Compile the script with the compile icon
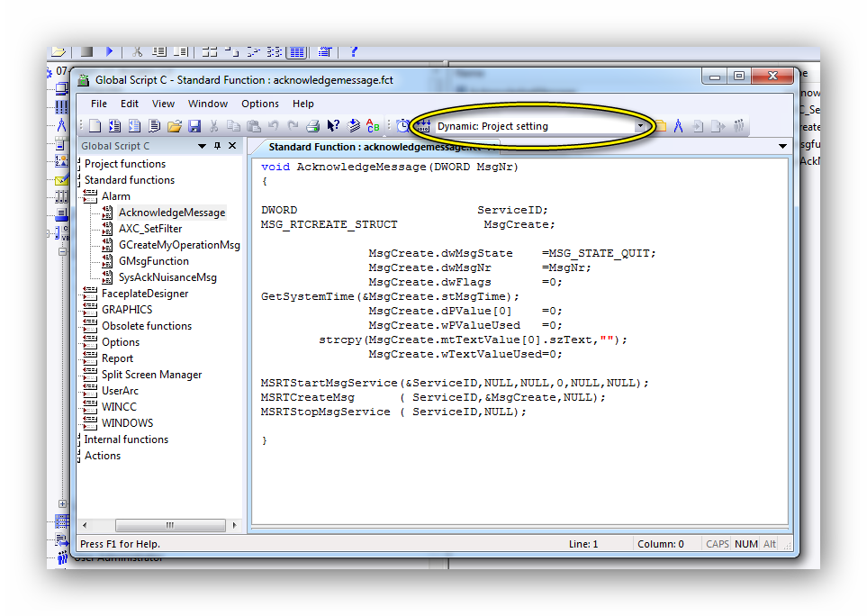The image size is (867, 616). (353, 123)
